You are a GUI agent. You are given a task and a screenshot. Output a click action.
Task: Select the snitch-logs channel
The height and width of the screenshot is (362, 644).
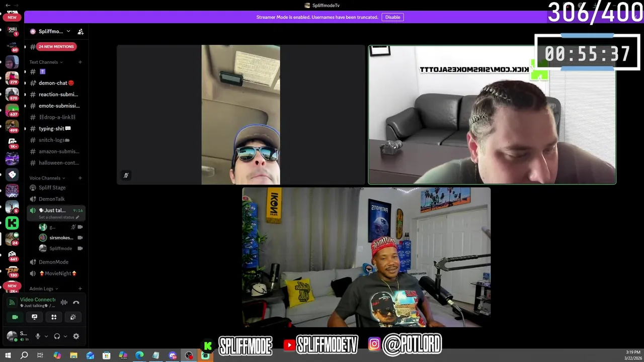(x=56, y=140)
